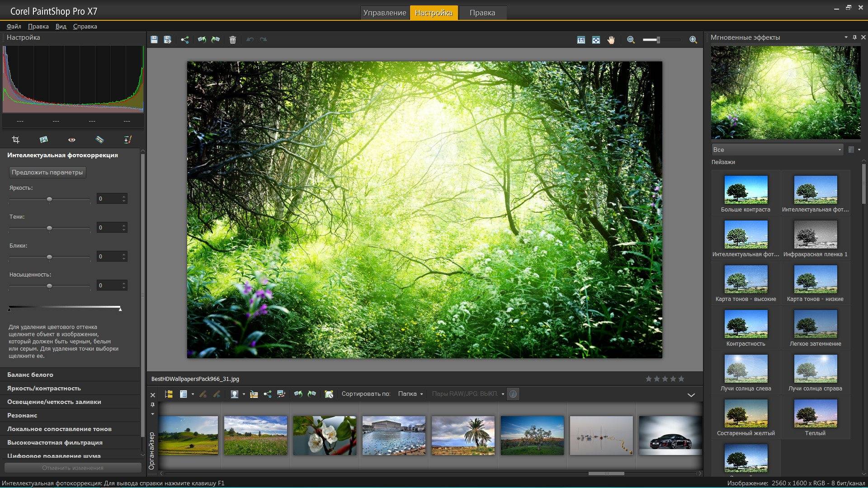Image resolution: width=868 pixels, height=488 pixels.
Task: Click the info icon beside RAW/JPG pairs
Action: coord(513,394)
